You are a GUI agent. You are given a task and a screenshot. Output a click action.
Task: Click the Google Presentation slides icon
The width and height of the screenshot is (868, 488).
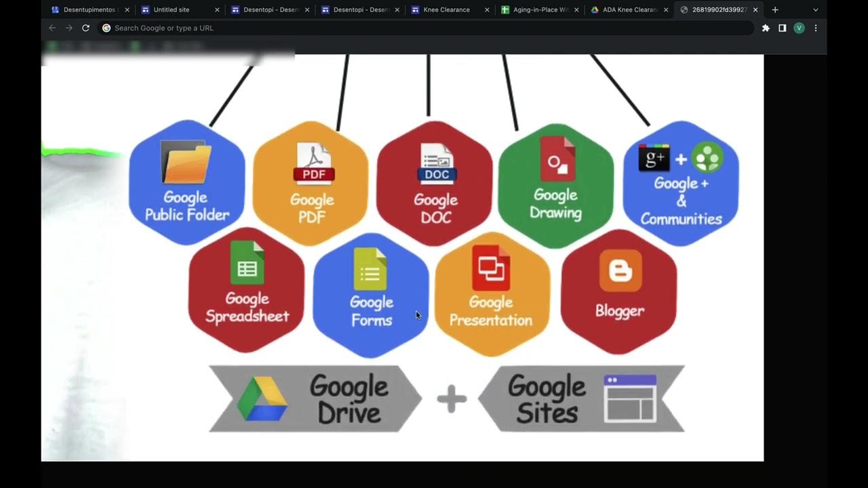click(x=491, y=268)
